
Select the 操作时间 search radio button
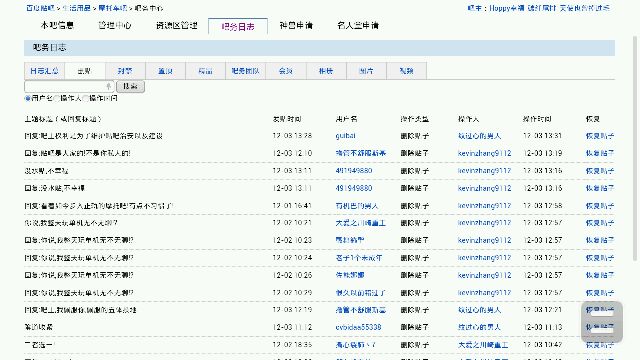click(x=86, y=98)
